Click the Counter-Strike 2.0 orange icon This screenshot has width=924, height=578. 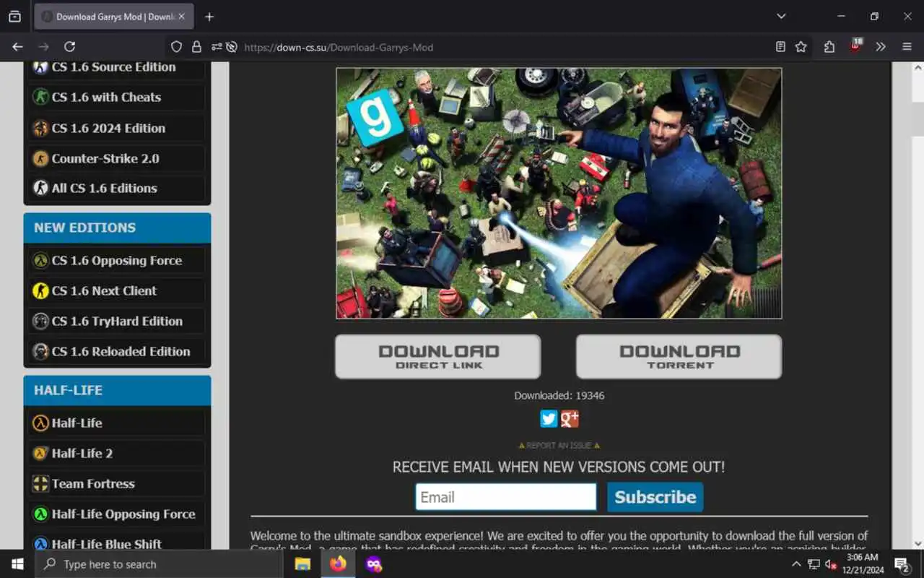point(40,158)
